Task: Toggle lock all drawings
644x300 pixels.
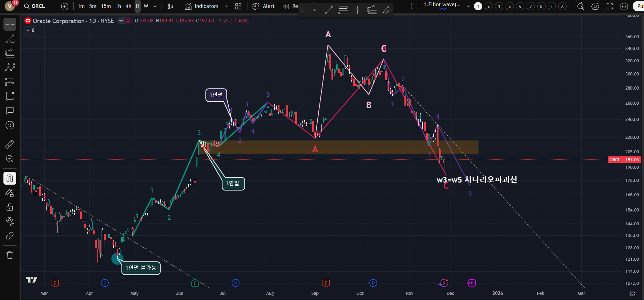Action: point(10,207)
